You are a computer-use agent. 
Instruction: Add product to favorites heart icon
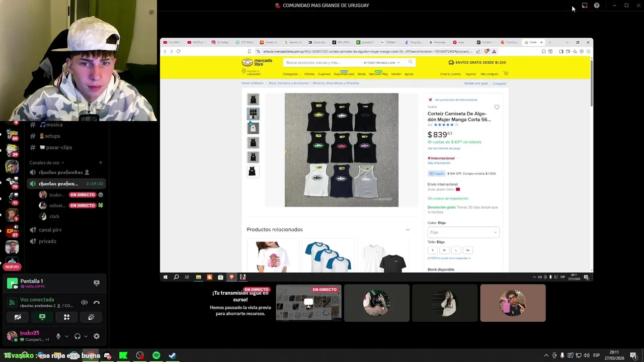(497, 107)
